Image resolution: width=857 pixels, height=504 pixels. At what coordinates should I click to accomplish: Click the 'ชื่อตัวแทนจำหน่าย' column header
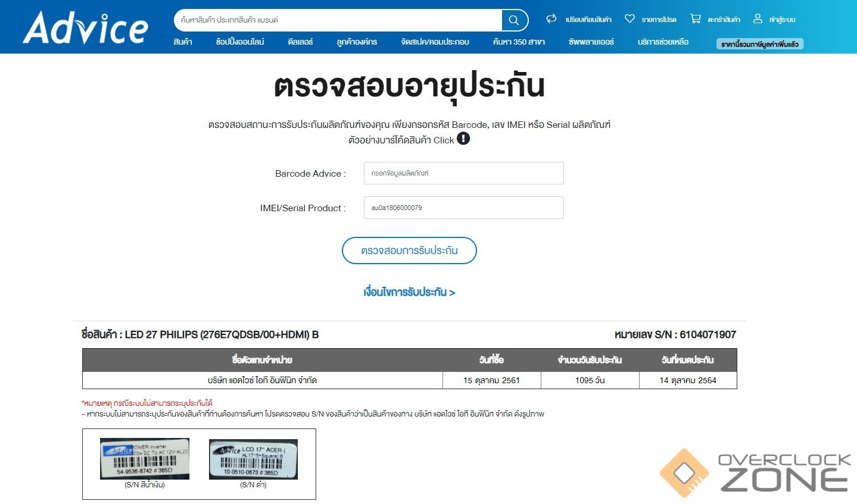tap(262, 360)
